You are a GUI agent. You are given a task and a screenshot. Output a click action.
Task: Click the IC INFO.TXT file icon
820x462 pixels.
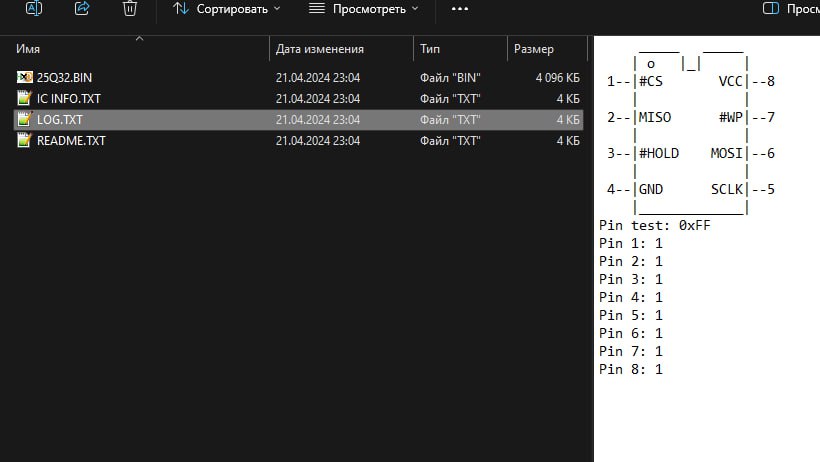click(24, 98)
